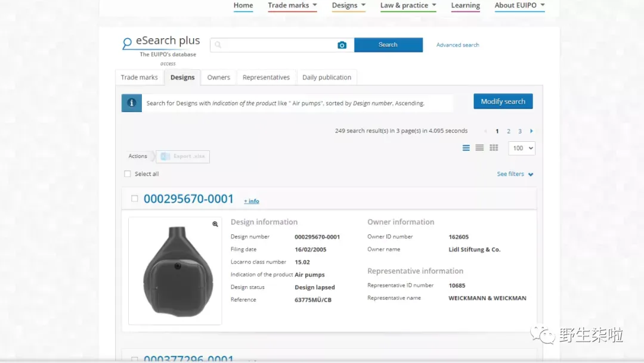Screen dimensions: 644x363
Task: Expand See filters
Action: click(515, 174)
